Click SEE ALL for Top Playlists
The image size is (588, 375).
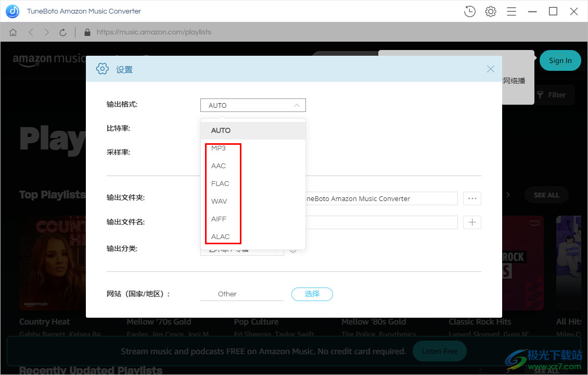tap(546, 195)
